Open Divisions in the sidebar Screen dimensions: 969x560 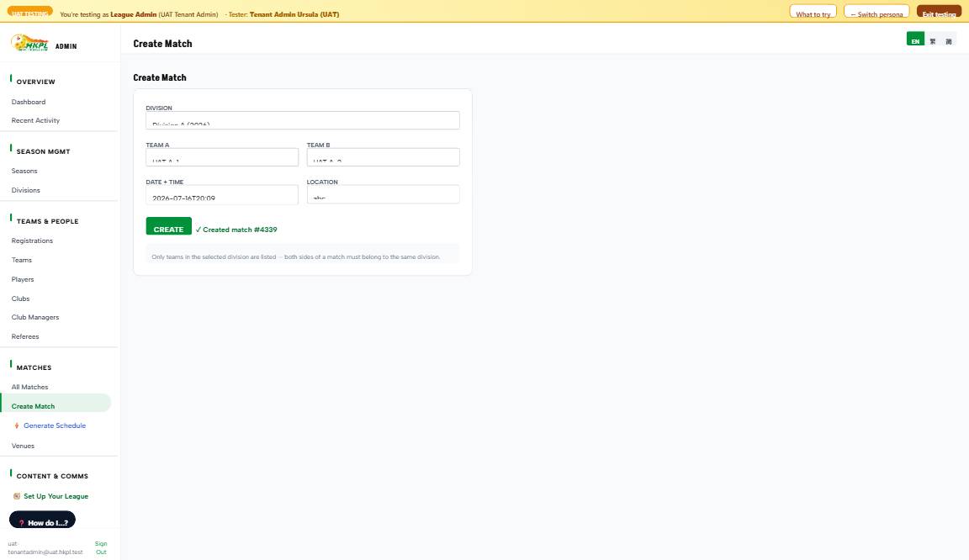pos(25,190)
